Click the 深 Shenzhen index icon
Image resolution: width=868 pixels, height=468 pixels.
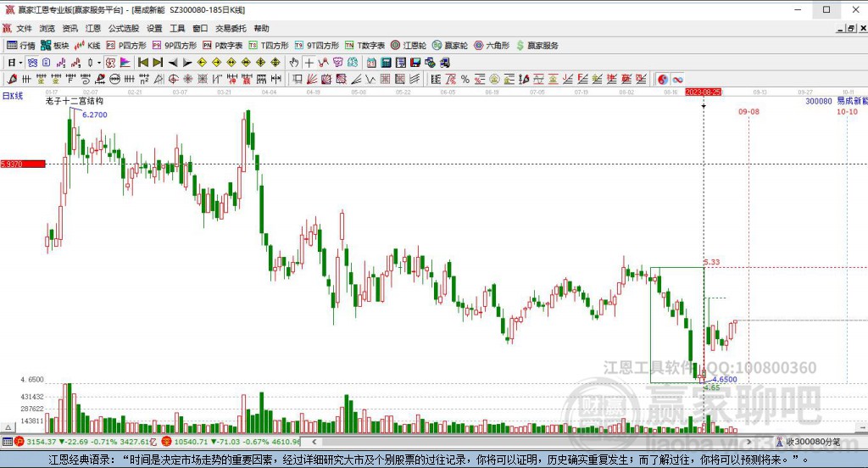(x=166, y=442)
